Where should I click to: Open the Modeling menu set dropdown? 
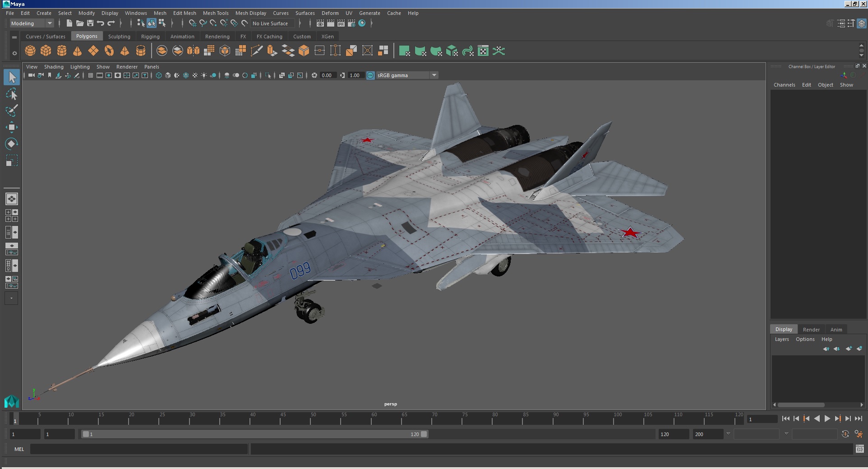[32, 23]
